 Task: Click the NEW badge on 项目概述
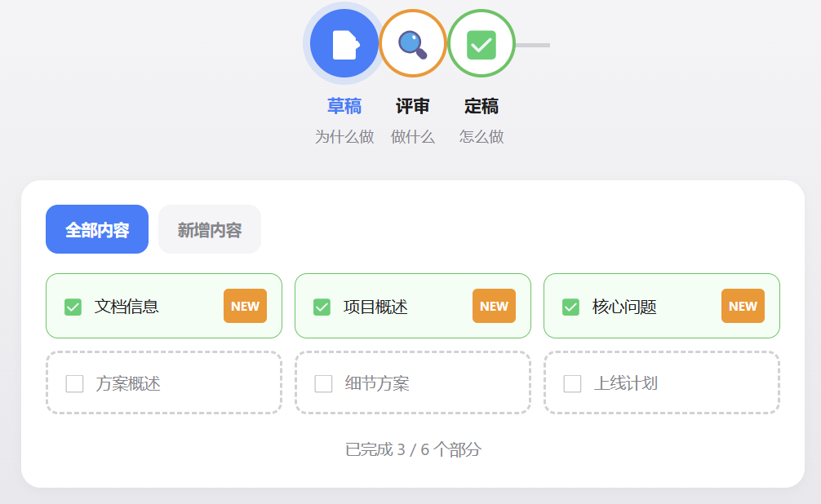(x=494, y=306)
